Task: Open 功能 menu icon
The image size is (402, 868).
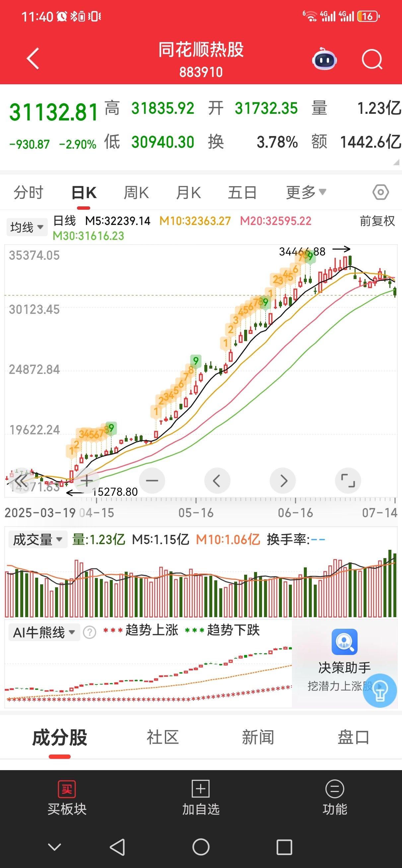Action: pos(335,789)
